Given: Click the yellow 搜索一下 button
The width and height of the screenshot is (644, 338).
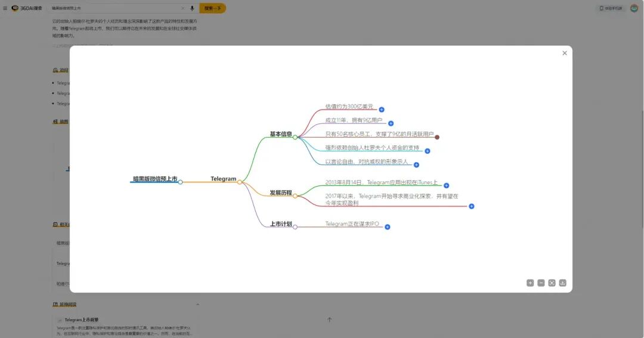Looking at the screenshot, I should click(212, 8).
